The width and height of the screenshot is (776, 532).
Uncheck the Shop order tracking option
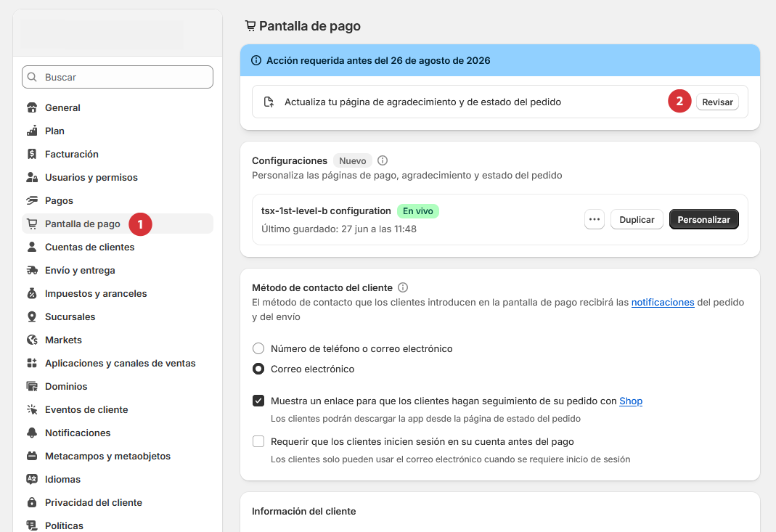click(258, 400)
